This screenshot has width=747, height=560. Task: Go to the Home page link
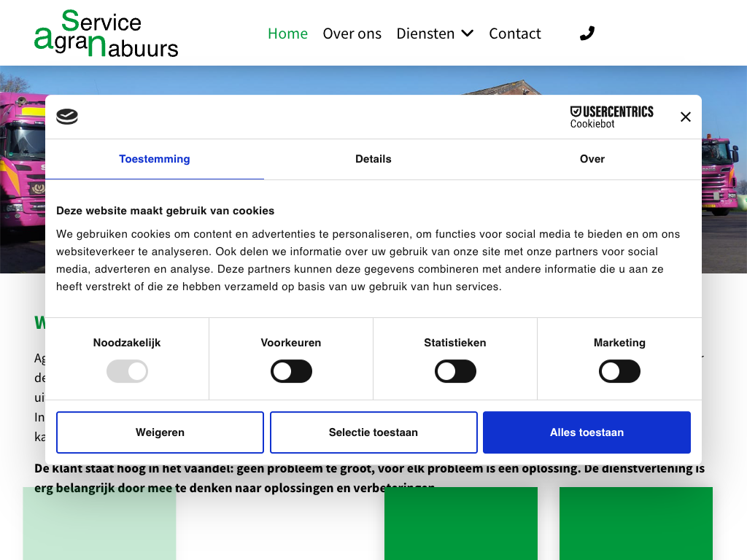(x=287, y=34)
